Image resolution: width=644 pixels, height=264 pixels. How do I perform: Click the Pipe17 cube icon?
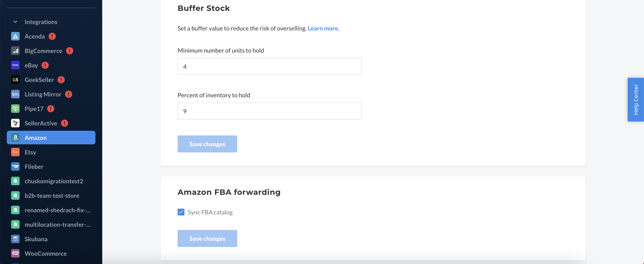coord(15,109)
